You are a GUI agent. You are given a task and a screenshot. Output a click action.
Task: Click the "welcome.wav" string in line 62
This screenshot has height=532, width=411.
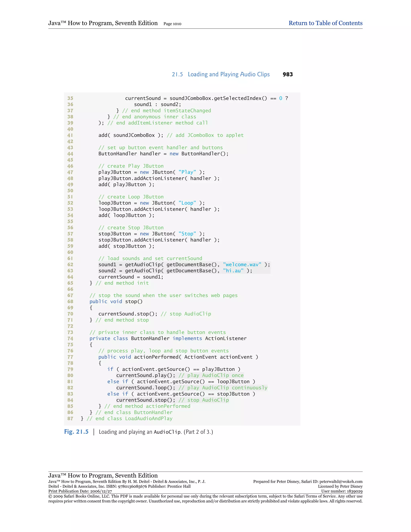click(242, 265)
